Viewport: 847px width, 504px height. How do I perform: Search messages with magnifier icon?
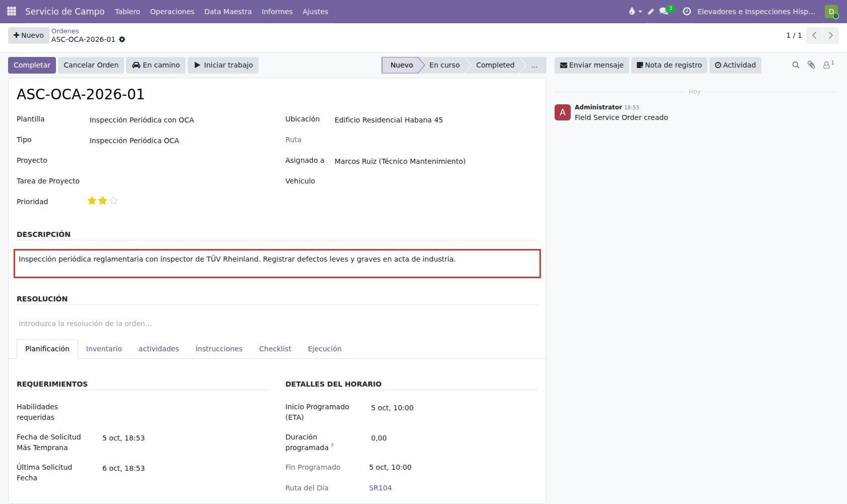(x=796, y=65)
